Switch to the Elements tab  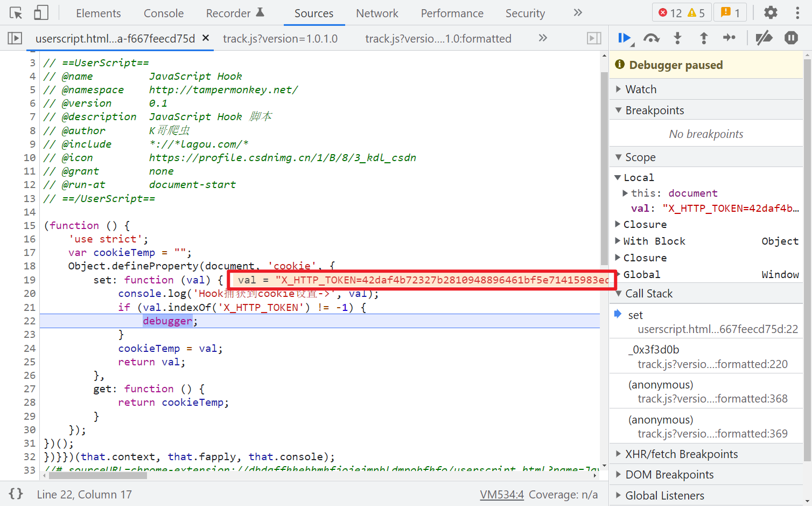tap(99, 13)
